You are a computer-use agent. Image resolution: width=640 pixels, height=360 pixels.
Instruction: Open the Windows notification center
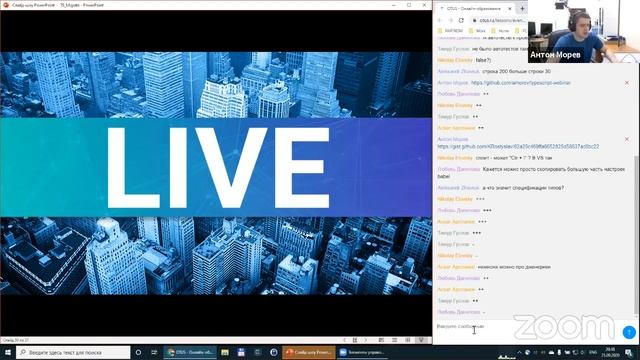629,352
